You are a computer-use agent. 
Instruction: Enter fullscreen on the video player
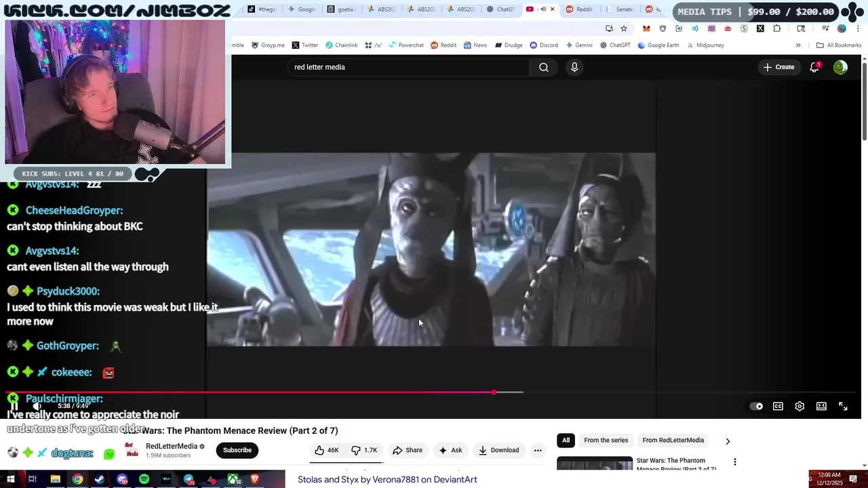click(843, 406)
